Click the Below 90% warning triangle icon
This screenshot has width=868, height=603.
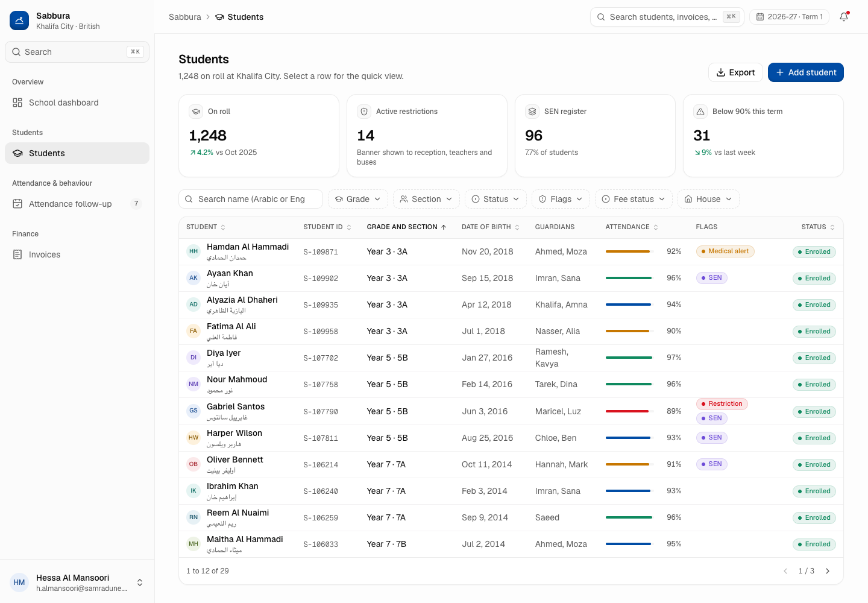click(x=700, y=112)
